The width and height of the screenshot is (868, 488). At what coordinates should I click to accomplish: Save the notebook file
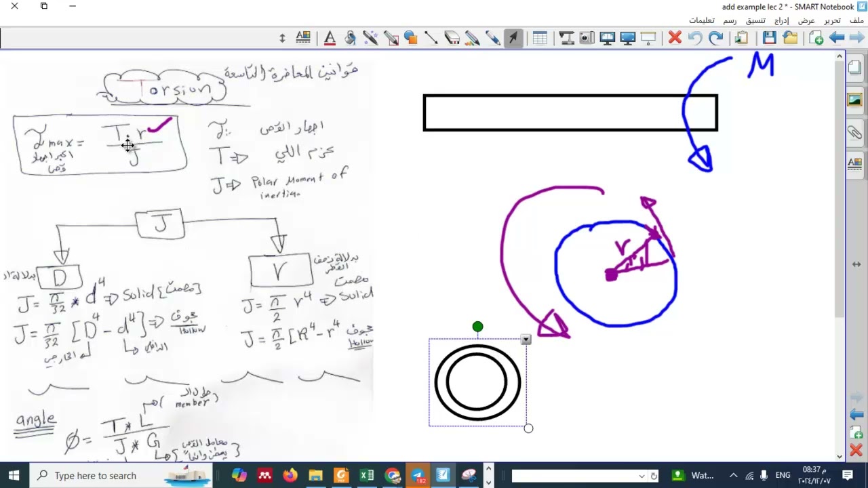pos(769,39)
